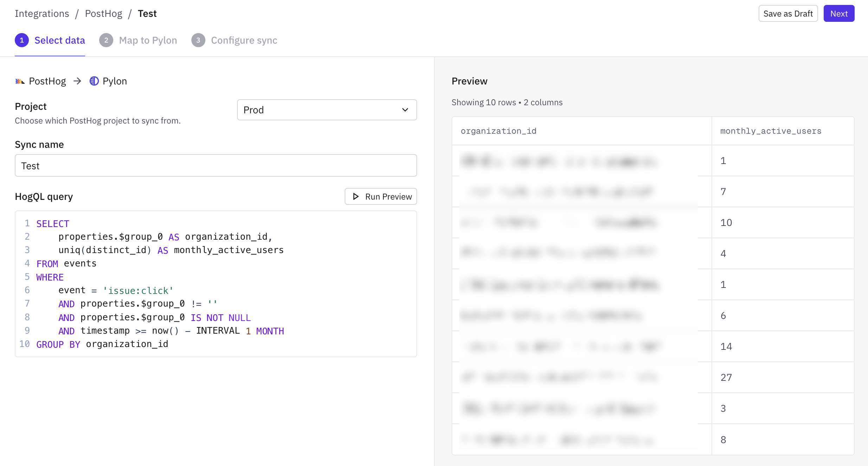The width and height of the screenshot is (868, 466).
Task: Click the Project description text
Action: 98,121
